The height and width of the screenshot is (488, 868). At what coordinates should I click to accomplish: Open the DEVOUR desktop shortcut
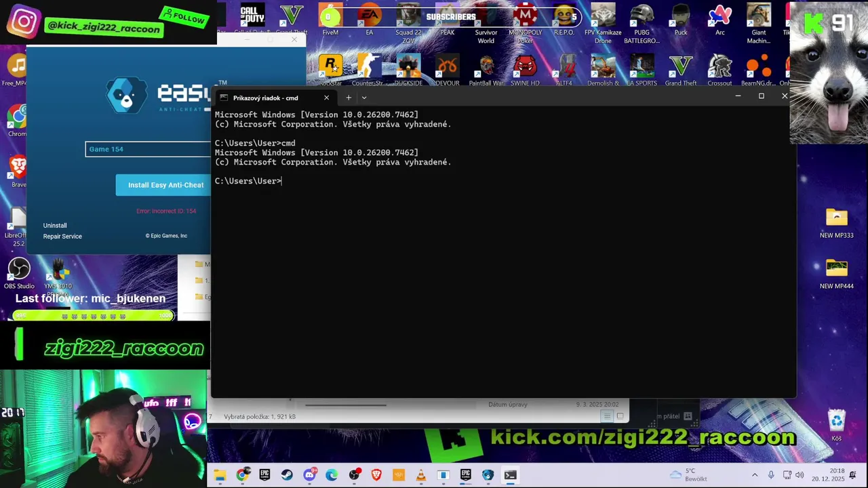448,70
